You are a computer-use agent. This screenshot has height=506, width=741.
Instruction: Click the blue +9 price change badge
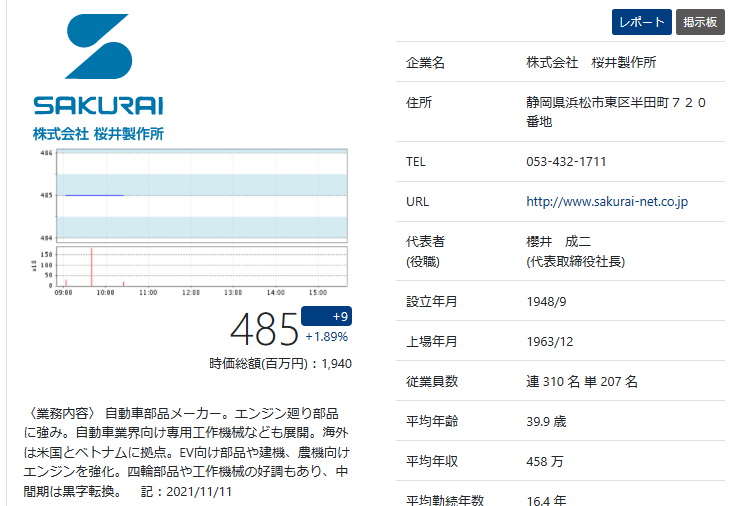326,316
